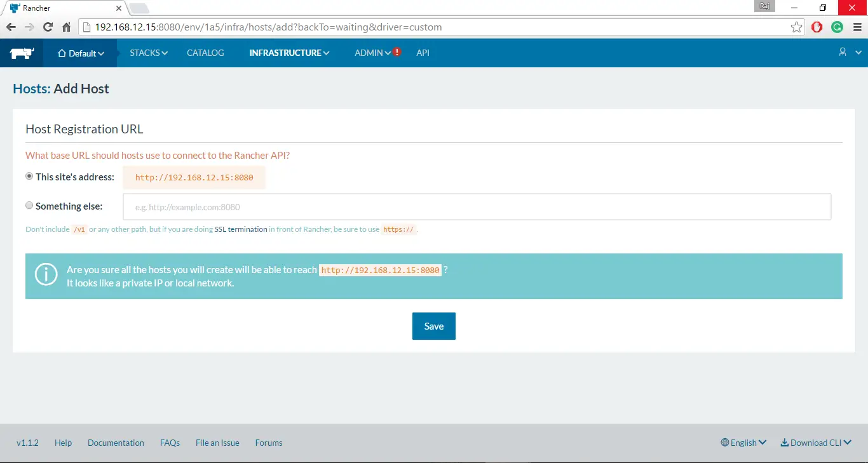Expand the STACKS menu
This screenshot has width=868, height=463.
(x=149, y=53)
